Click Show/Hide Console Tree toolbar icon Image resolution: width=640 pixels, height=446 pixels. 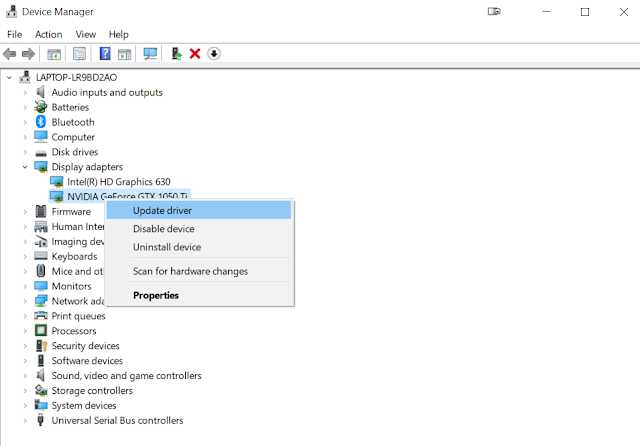pyautogui.click(x=54, y=54)
